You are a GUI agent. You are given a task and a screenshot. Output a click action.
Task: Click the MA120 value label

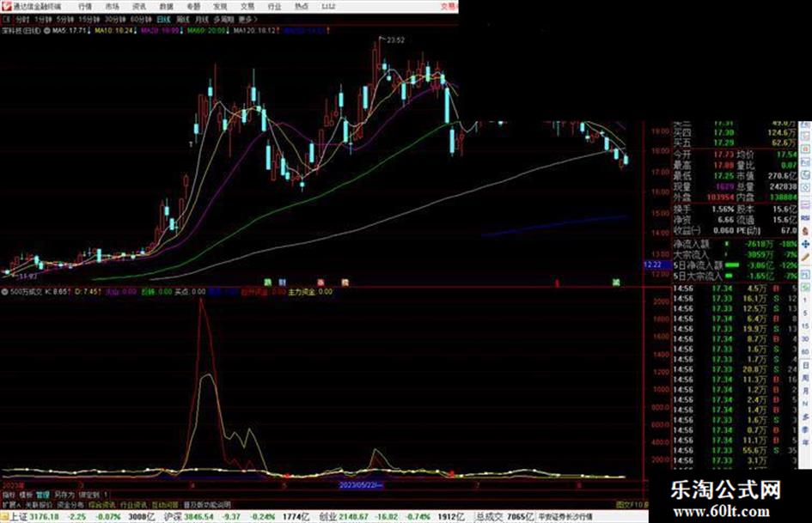256,31
